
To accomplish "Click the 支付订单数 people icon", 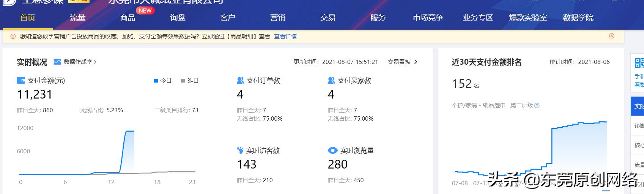I will pyautogui.click(x=240, y=80).
